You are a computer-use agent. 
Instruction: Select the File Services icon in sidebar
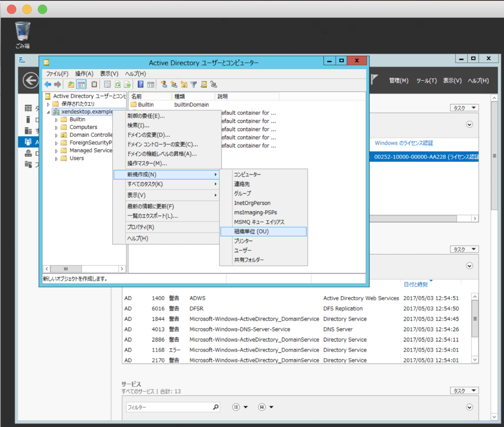click(x=28, y=164)
